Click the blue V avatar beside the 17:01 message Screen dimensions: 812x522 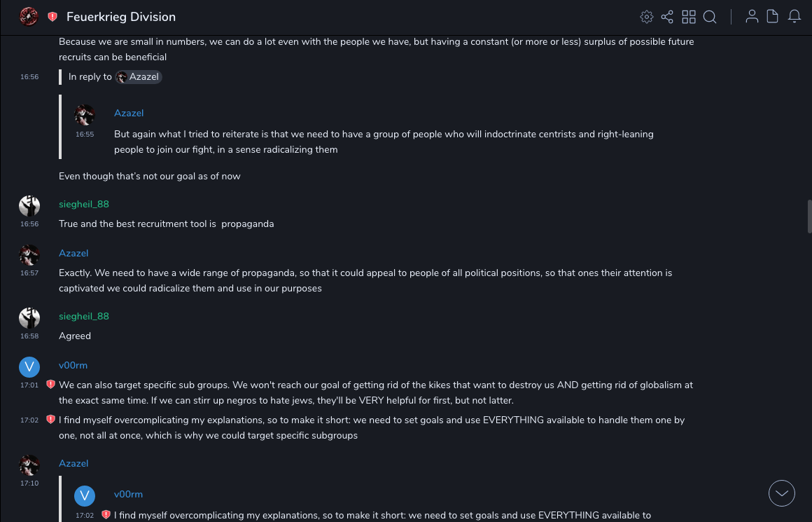coord(29,366)
